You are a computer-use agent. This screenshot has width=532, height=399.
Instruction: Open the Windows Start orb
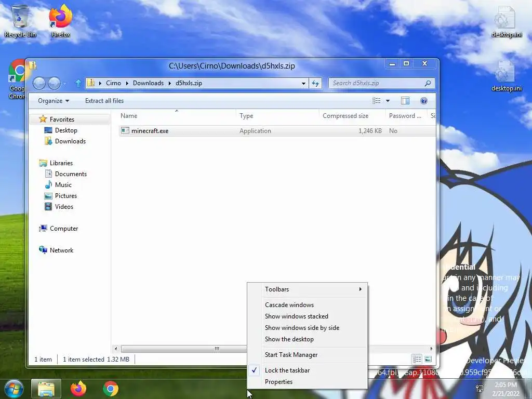(14, 389)
